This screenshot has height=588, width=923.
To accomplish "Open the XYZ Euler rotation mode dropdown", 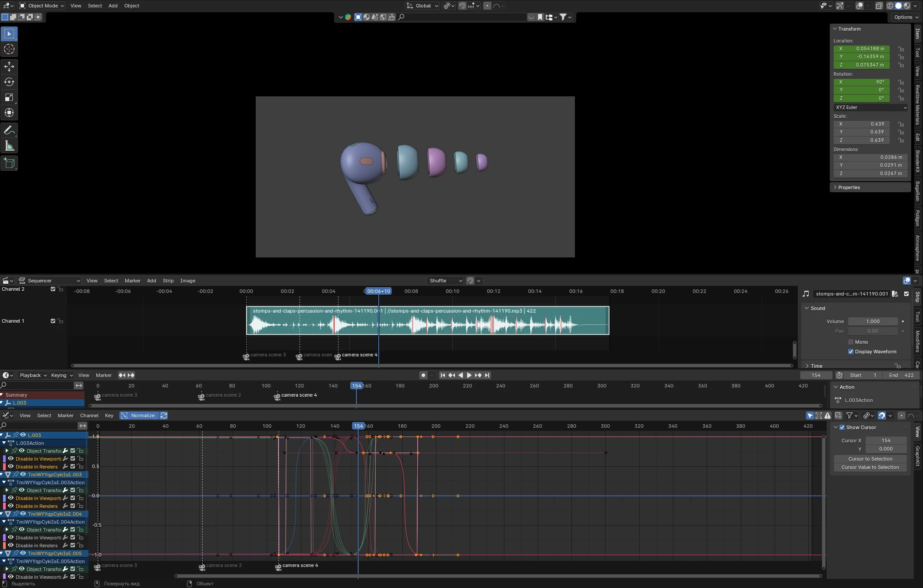I will point(870,107).
